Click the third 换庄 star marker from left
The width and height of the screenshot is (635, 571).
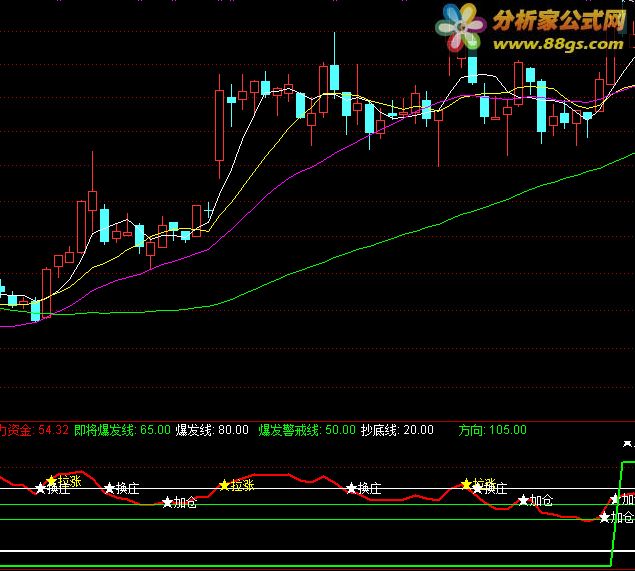[351, 488]
